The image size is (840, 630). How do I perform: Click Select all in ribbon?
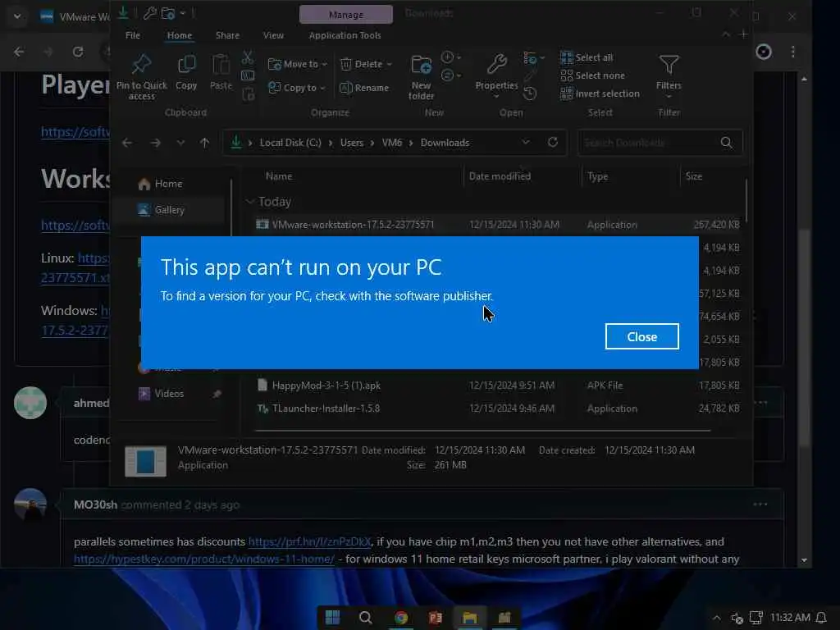tap(587, 57)
